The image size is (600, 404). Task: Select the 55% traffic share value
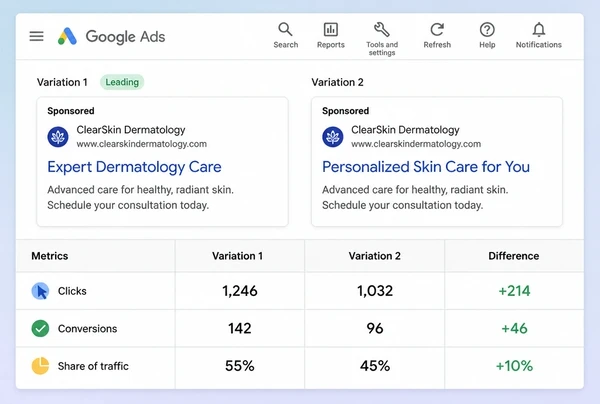(x=240, y=366)
